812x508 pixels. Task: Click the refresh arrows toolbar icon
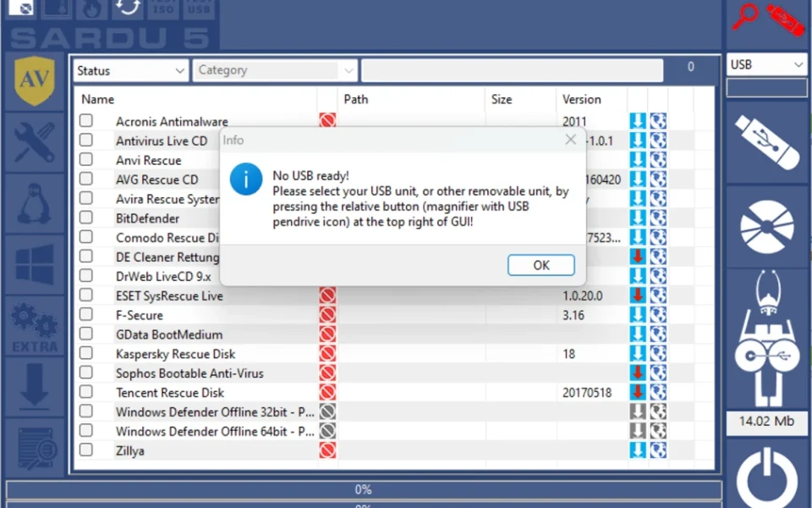(128, 8)
